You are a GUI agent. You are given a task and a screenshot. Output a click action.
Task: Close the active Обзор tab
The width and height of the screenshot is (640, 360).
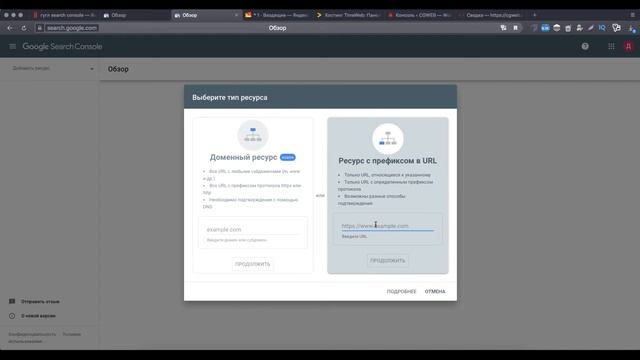236,15
